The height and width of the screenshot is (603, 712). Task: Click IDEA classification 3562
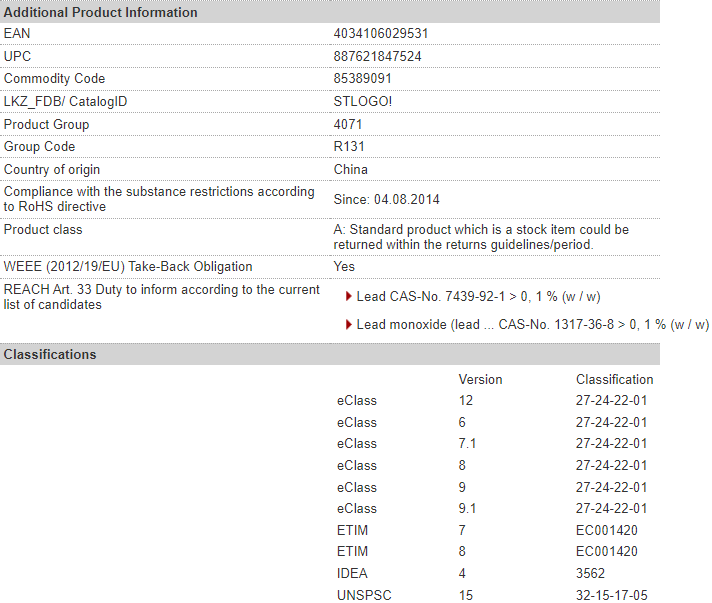point(590,573)
